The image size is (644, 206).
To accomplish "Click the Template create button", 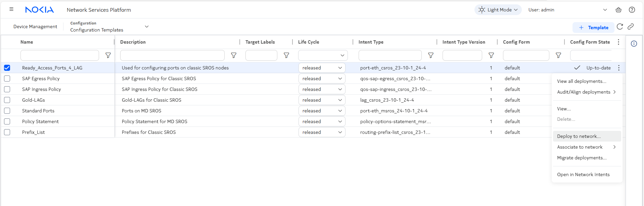I will coord(593,28).
